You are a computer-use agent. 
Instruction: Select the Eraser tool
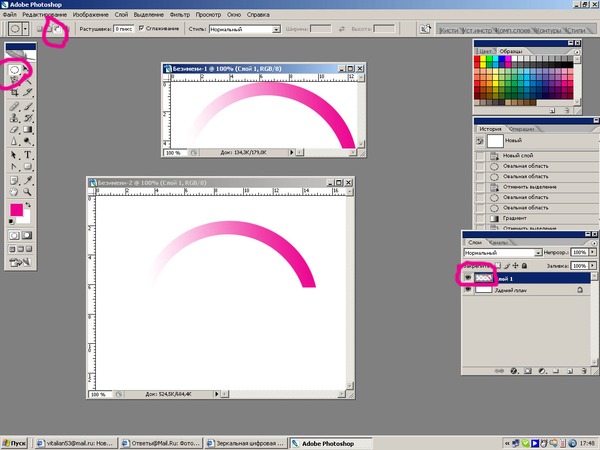(15, 130)
